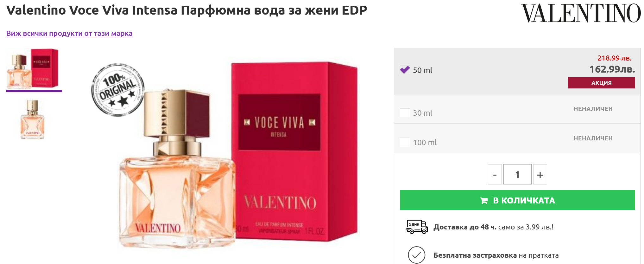Viewport: 644px width, 264px height.
Task: Click the product title heading
Action: point(187,10)
